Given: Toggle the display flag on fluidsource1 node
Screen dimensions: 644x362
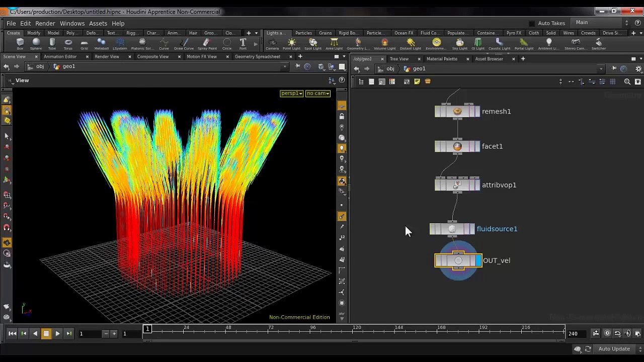Looking at the screenshot, I should (471, 229).
